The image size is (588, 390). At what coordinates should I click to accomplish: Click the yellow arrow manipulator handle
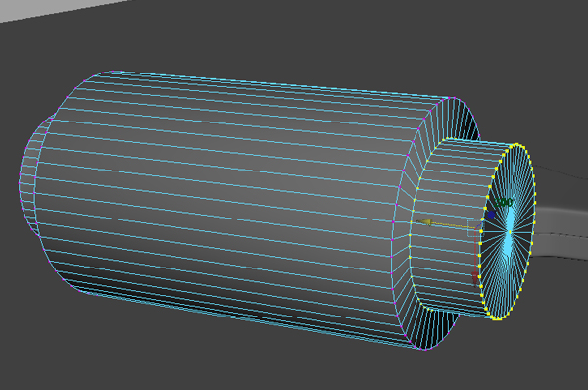coord(423,222)
